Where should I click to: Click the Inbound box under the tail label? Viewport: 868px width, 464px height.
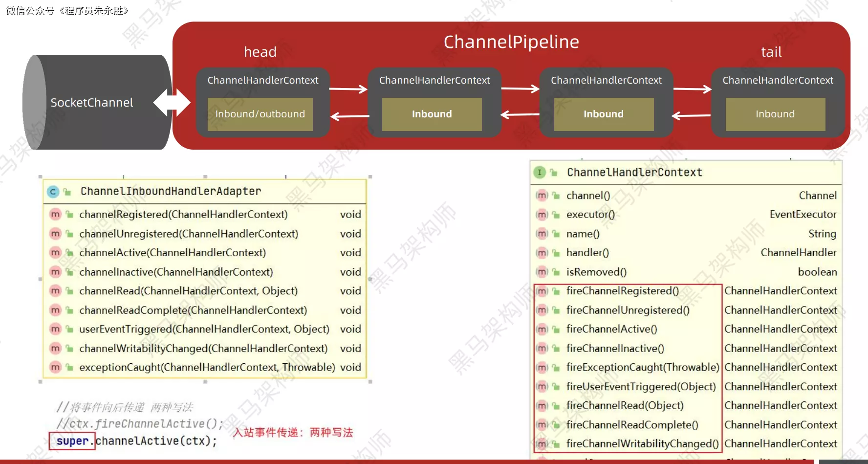tap(775, 114)
